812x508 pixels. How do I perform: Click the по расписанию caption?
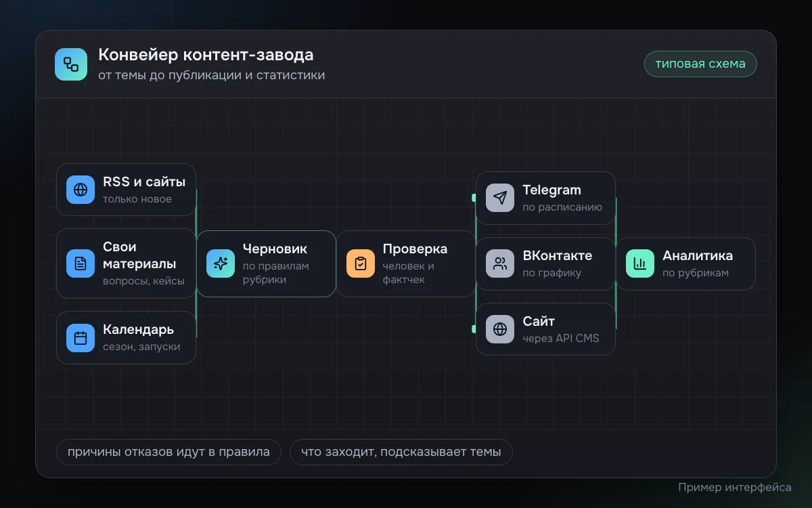[562, 207]
